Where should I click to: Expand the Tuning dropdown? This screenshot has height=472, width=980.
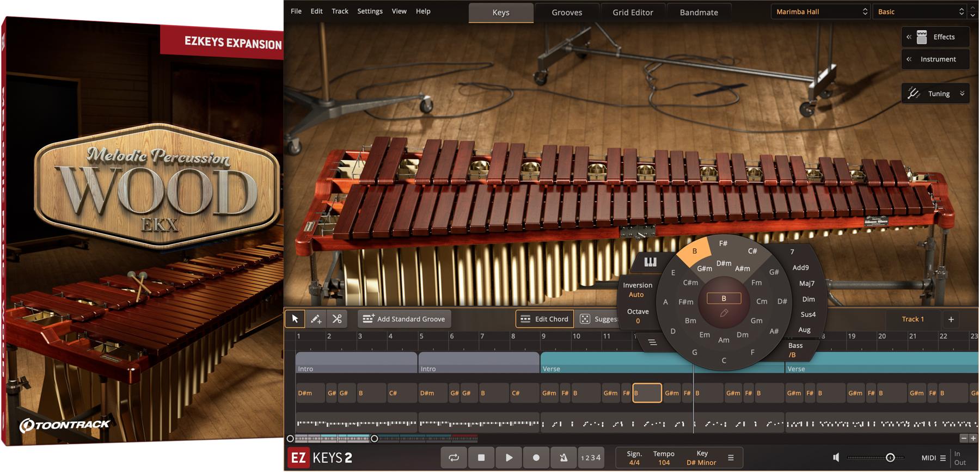[x=962, y=94]
